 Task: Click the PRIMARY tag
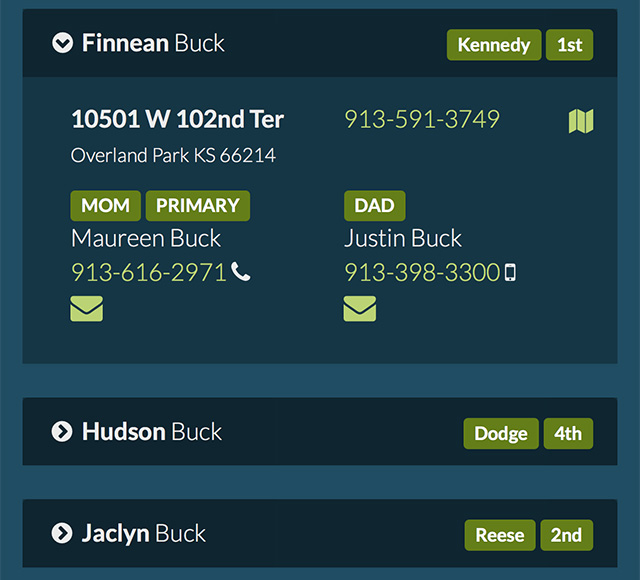[x=198, y=206]
